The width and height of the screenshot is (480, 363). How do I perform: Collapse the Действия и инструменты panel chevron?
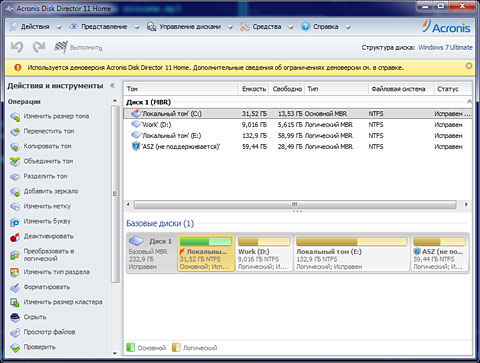point(112,85)
